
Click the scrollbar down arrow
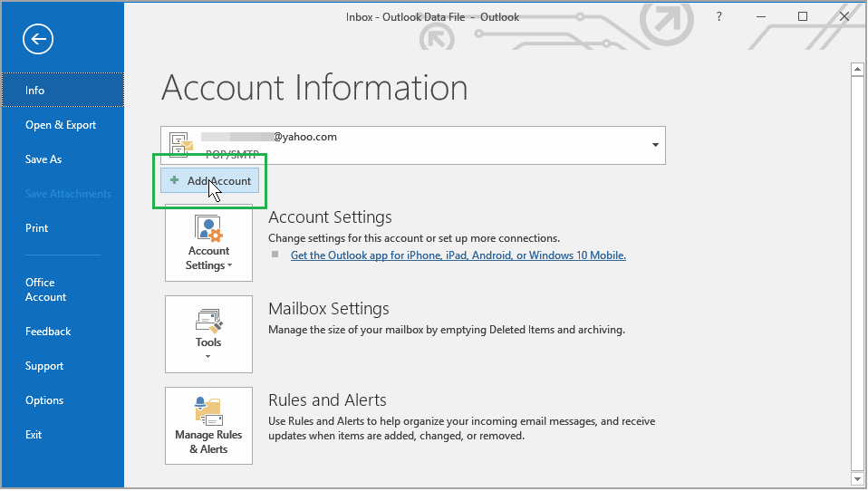pyautogui.click(x=856, y=477)
